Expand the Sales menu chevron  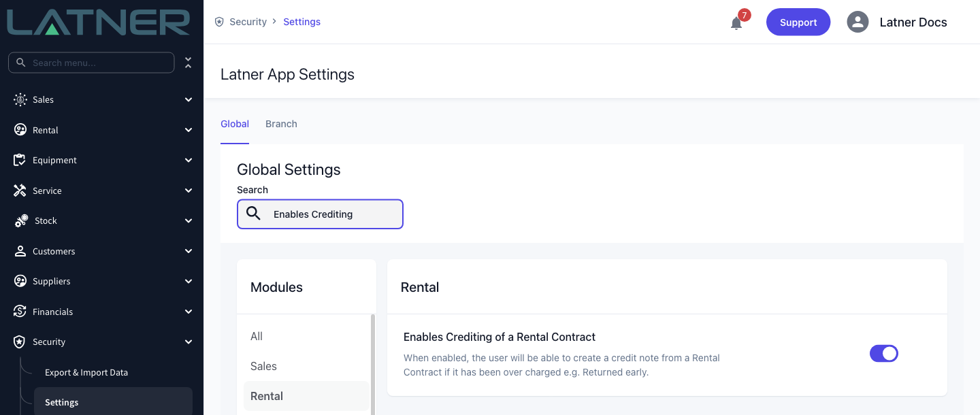click(189, 99)
